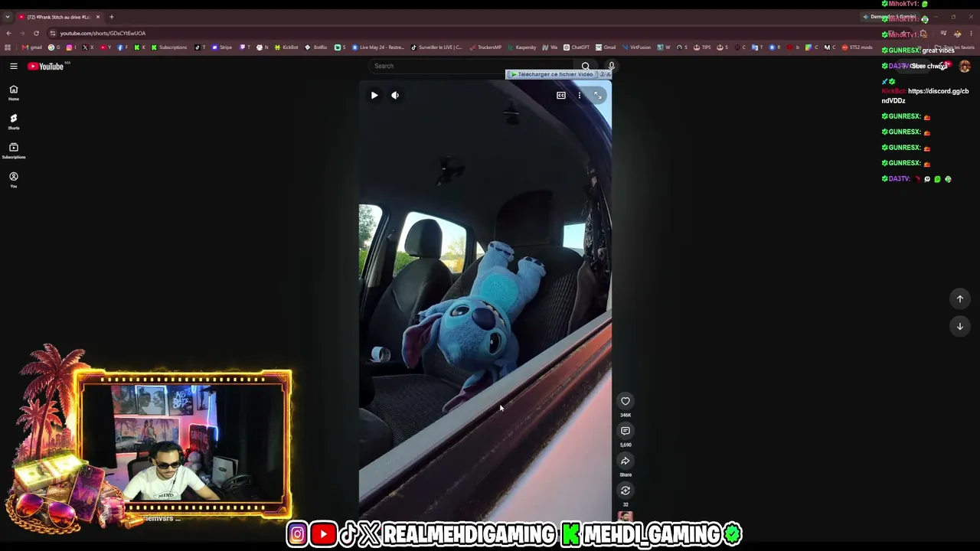Go to YouTube homepage via logo

click(46, 67)
